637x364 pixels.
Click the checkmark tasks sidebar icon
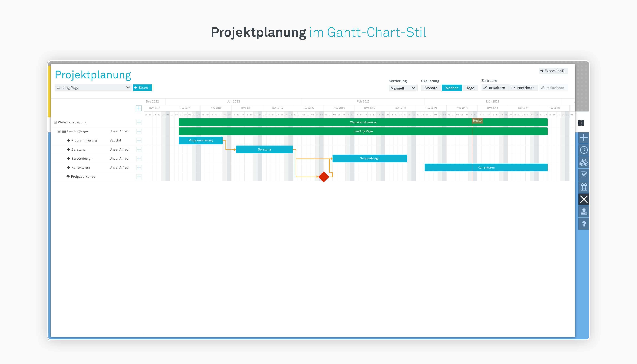click(x=584, y=175)
